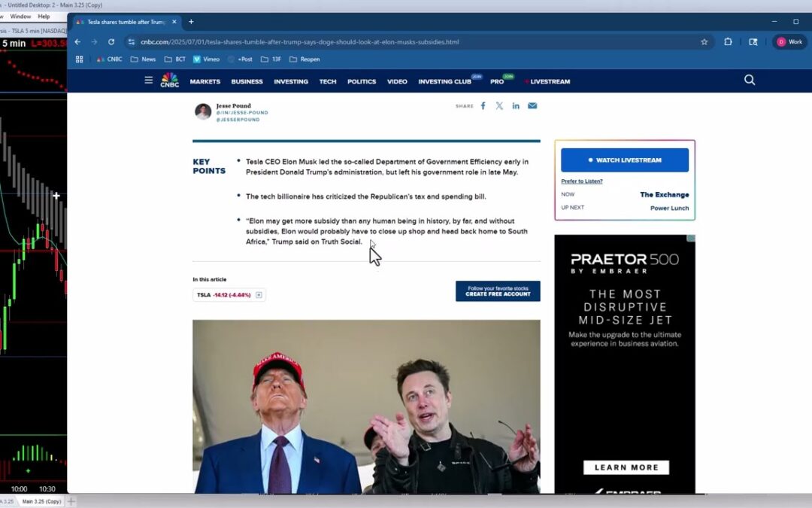Add TSLA to watchlist plus icon

[259, 295]
